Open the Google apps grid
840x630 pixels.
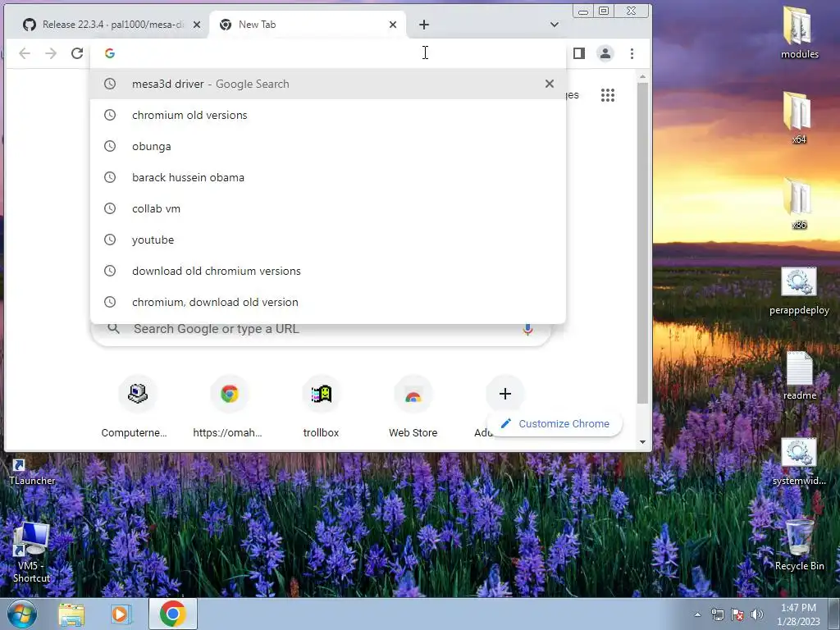(608, 95)
